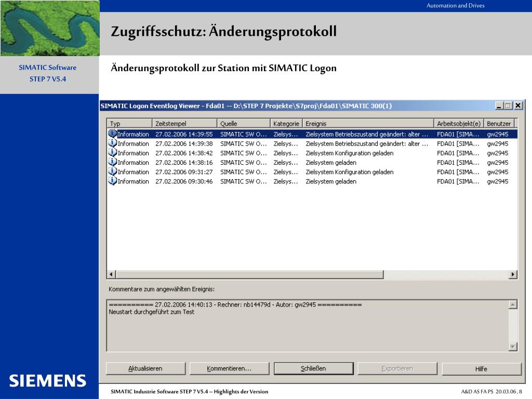Click the Quelle column header
Viewport: 532px width, 399px height.
point(244,124)
